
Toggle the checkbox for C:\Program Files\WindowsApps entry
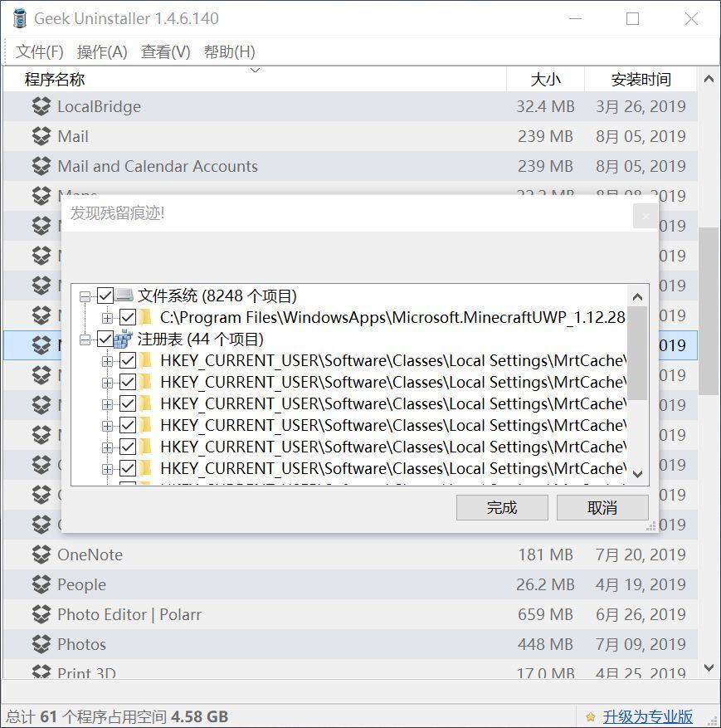coord(128,317)
